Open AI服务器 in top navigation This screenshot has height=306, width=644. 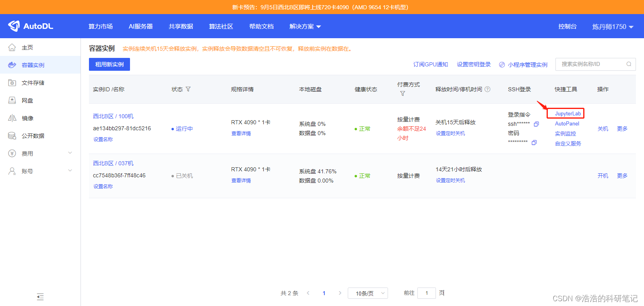(x=141, y=27)
